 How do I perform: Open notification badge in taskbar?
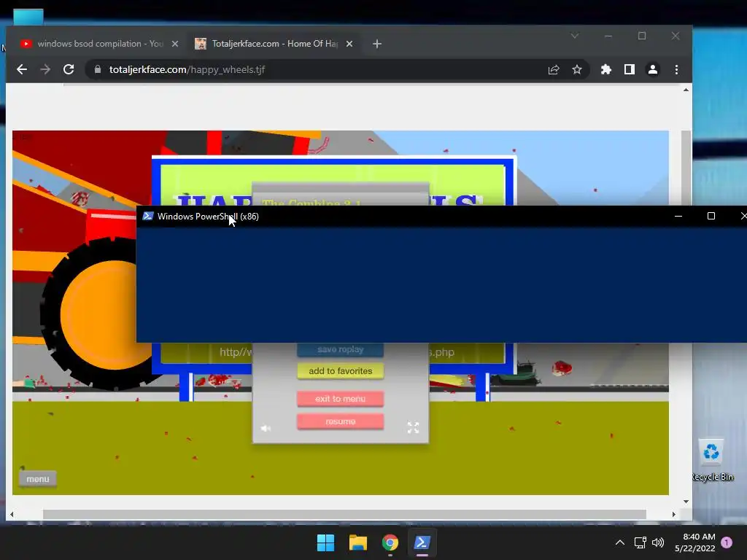point(727,542)
